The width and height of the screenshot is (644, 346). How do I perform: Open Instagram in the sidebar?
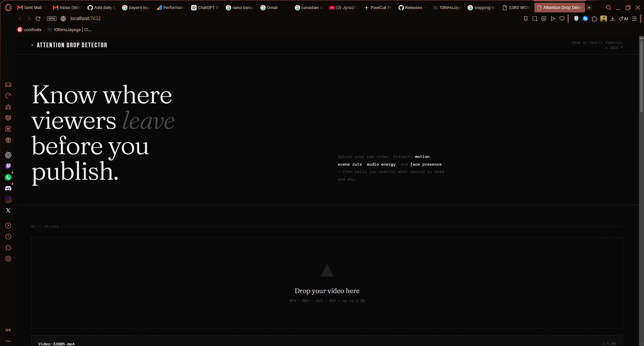click(8, 199)
